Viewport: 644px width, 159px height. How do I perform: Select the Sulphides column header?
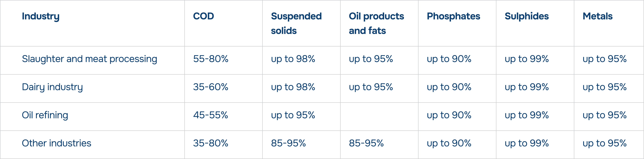(526, 16)
